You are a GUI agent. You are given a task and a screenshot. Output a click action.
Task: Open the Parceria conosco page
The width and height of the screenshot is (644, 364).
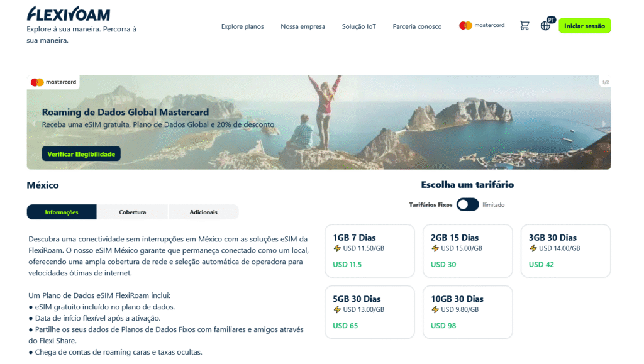pos(417,26)
